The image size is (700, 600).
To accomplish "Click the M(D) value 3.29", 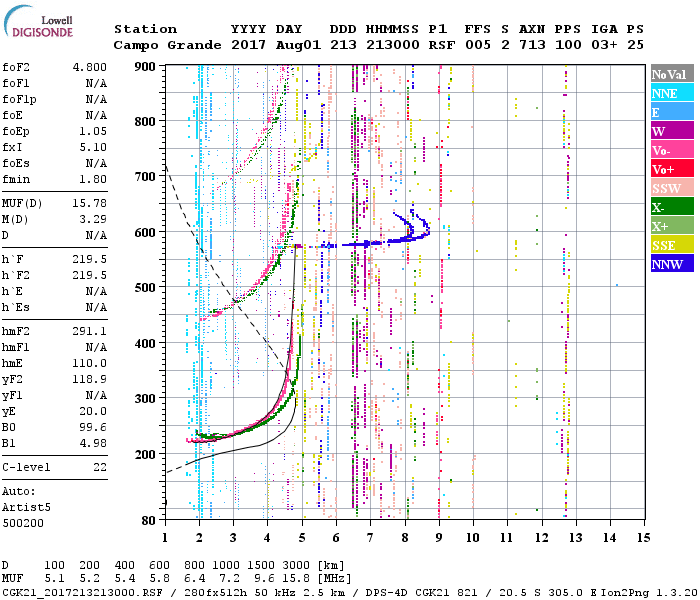I will pos(93,219).
